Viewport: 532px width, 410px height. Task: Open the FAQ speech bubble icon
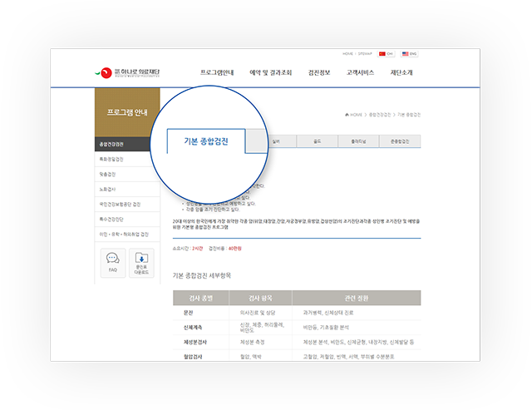(113, 260)
